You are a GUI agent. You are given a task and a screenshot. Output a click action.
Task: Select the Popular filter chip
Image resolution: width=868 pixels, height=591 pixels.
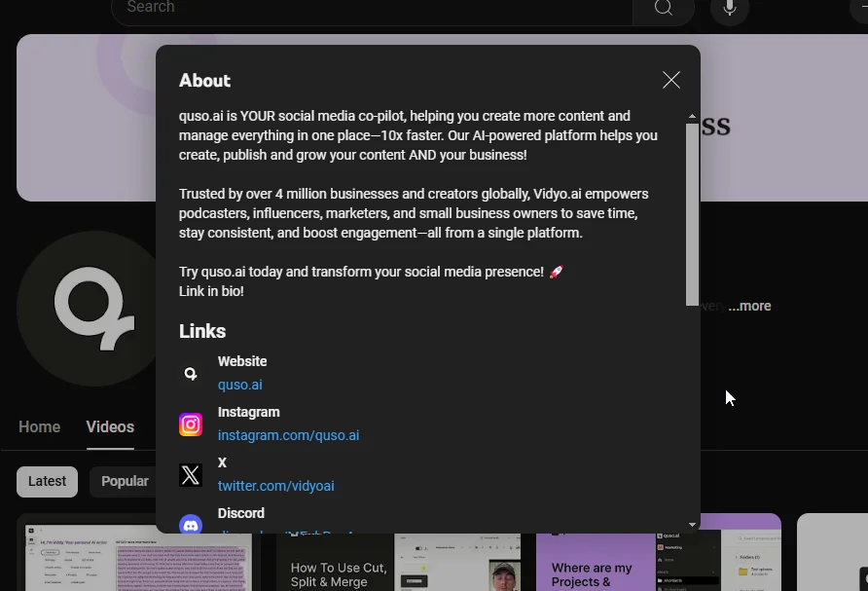124,481
